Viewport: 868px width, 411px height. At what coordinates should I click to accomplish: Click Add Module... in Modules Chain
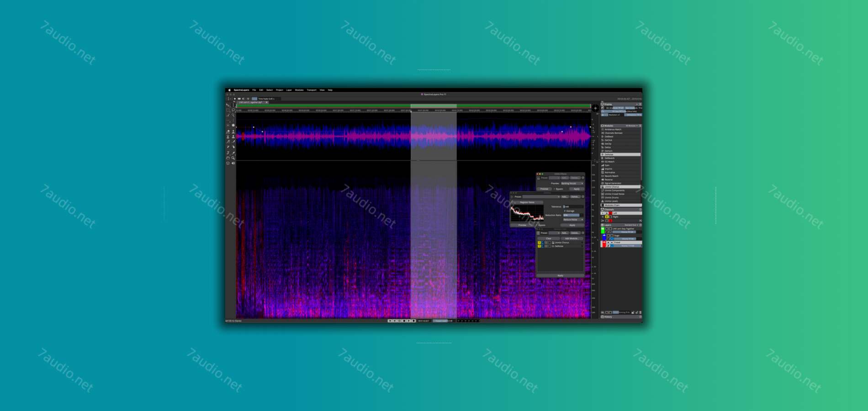tap(572, 238)
